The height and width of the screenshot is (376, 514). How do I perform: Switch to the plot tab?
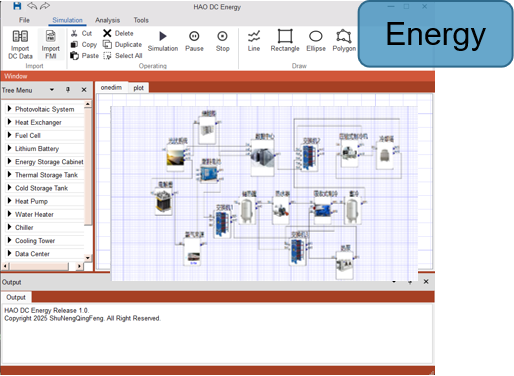click(138, 88)
